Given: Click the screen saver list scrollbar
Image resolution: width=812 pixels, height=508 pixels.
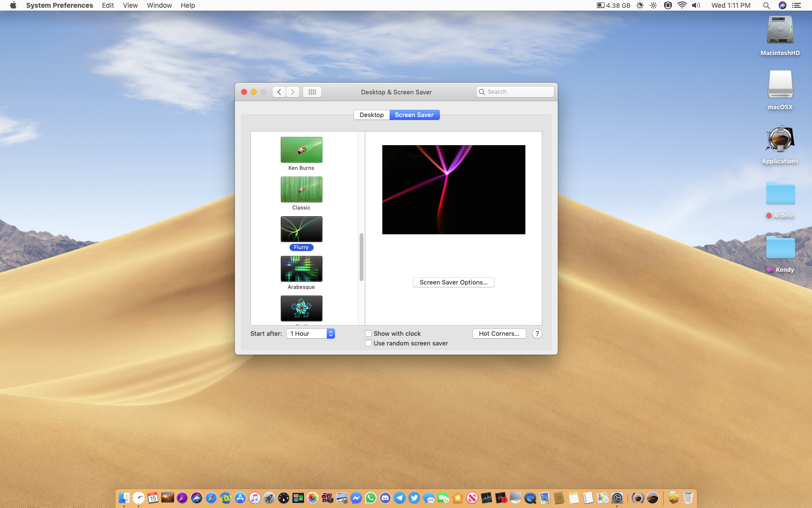Looking at the screenshot, I should [361, 257].
